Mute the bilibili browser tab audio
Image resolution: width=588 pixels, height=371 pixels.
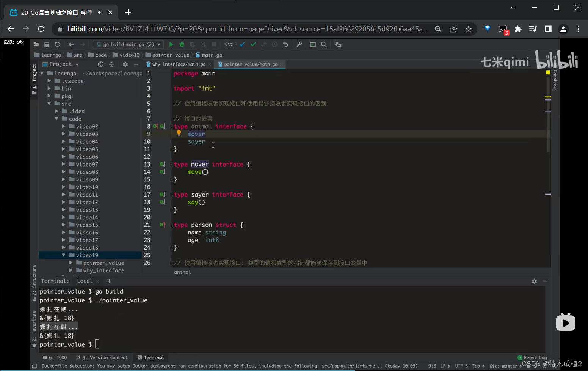point(100,13)
